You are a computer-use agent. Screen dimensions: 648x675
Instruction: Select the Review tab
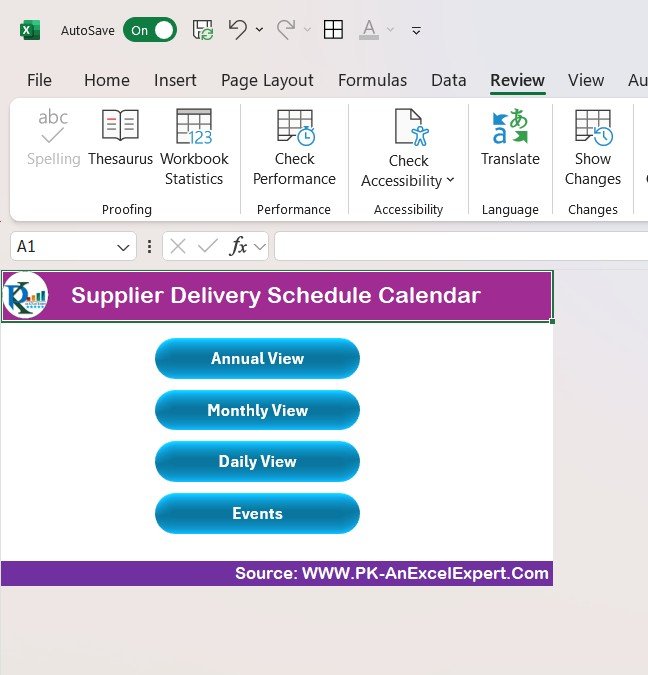point(518,80)
